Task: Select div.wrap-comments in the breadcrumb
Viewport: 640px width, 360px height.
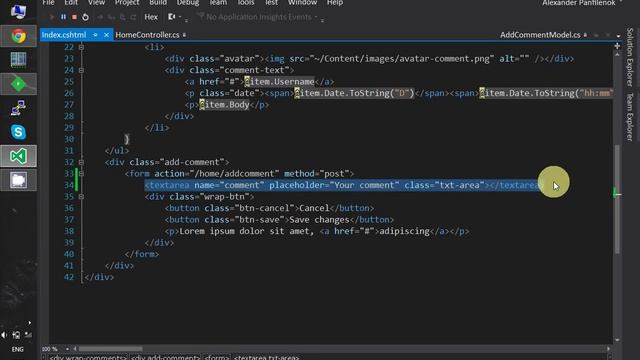Action: (88, 357)
